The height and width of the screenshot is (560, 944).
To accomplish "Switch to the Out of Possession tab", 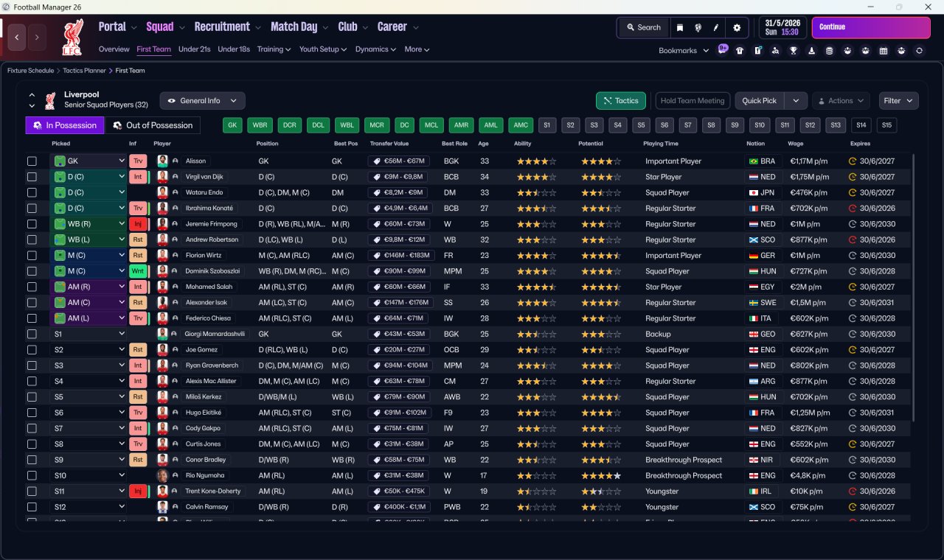I will click(x=153, y=125).
